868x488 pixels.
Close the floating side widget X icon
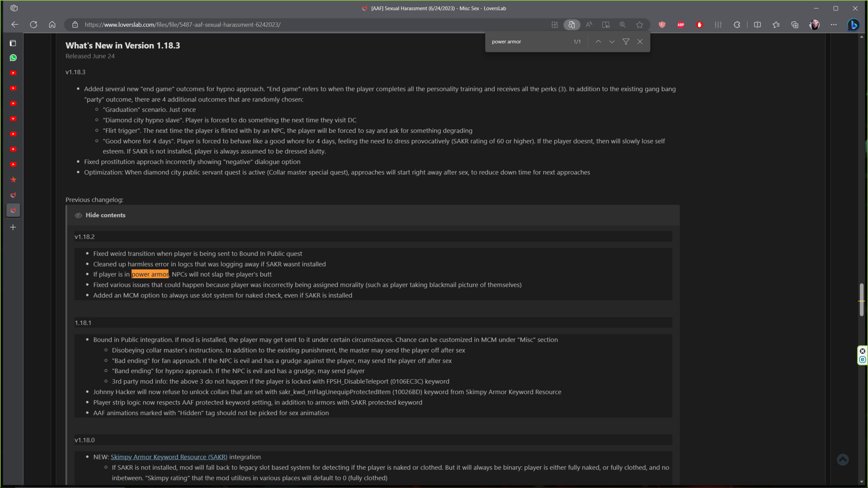pos(863,351)
